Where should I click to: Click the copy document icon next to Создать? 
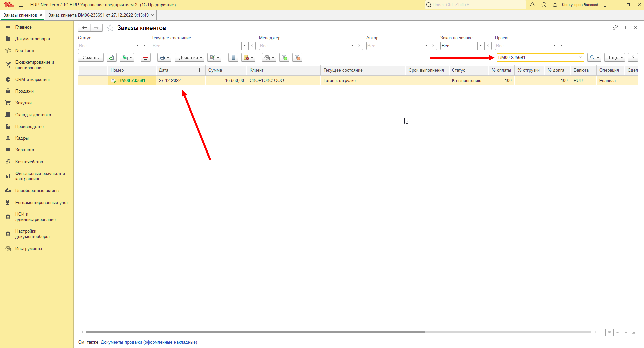(111, 58)
